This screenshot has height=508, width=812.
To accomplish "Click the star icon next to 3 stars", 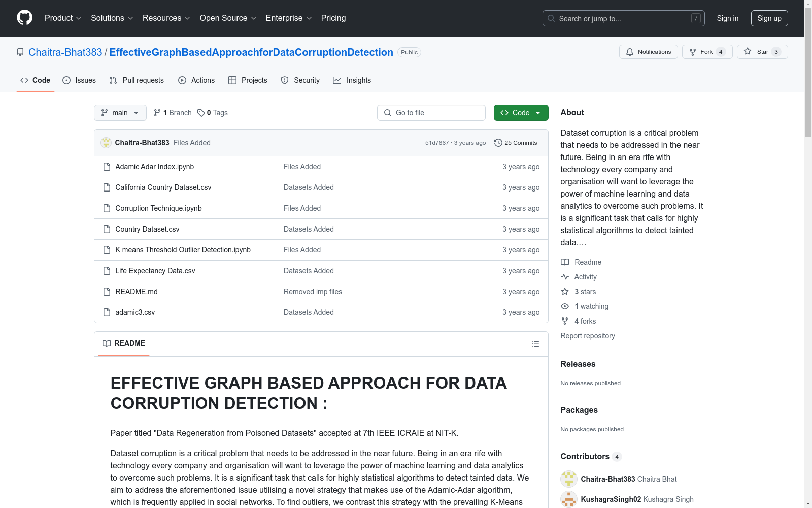I will 565,292.
